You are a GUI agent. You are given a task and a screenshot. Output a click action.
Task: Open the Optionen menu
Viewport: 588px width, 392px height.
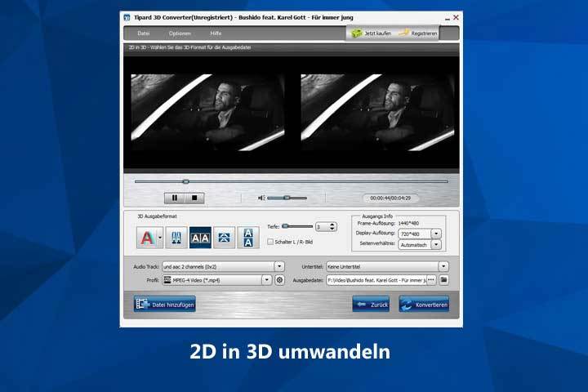(x=180, y=33)
